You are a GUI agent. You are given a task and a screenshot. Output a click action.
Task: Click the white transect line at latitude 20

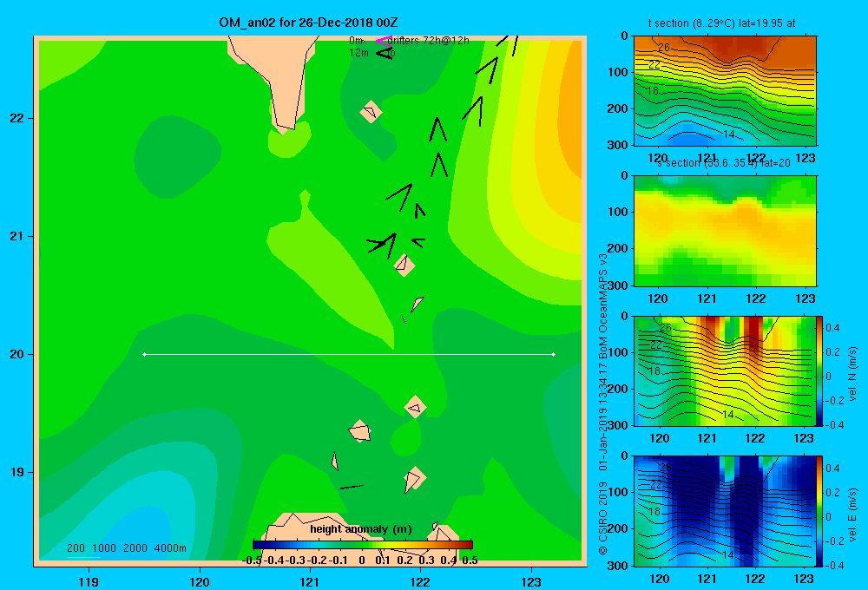(349, 354)
